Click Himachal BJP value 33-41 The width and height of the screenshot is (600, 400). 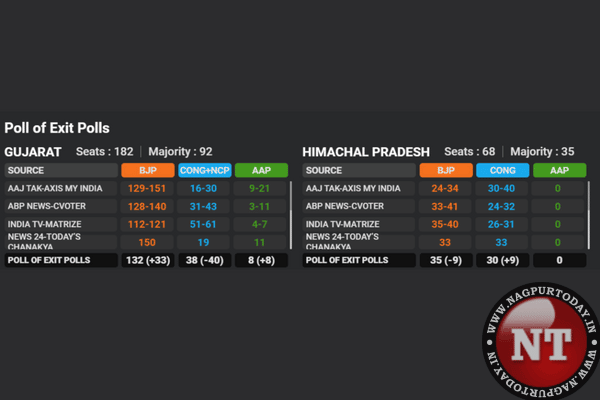coord(445,206)
